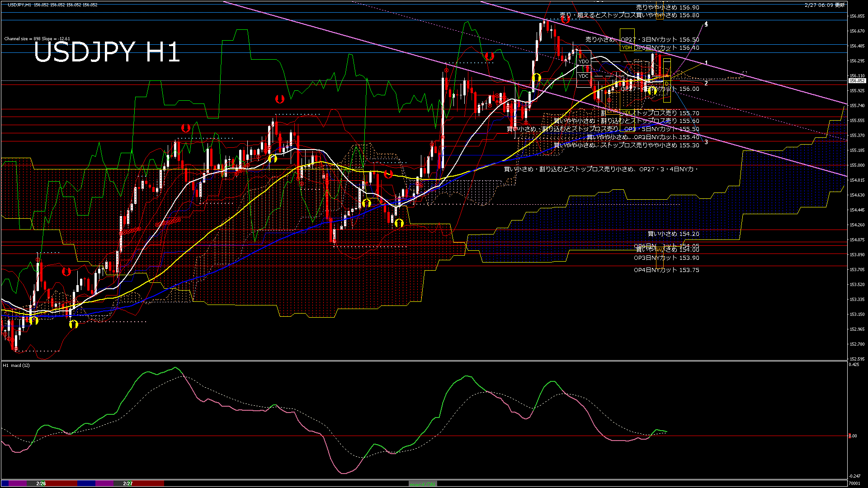868x488 pixels.
Task: Click the 買い小さめ 154.20 level label
Action: tap(673, 234)
